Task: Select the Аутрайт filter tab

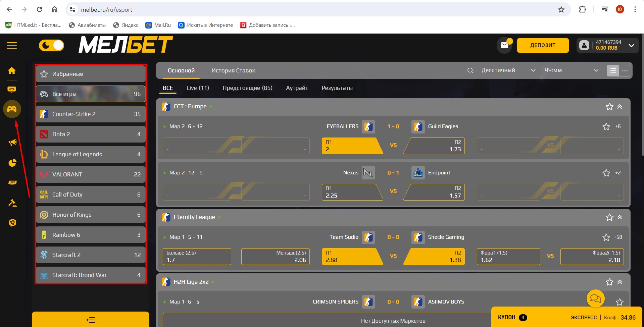Action: [x=297, y=88]
